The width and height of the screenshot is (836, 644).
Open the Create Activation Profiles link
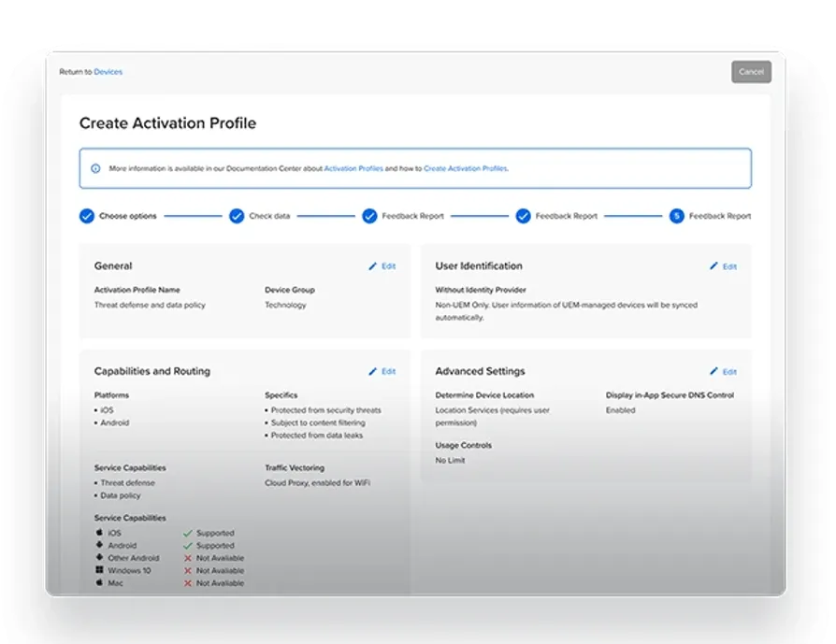point(466,168)
